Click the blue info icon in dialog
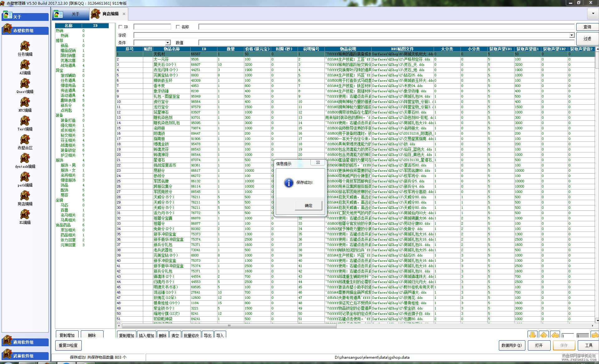 pyautogui.click(x=289, y=183)
